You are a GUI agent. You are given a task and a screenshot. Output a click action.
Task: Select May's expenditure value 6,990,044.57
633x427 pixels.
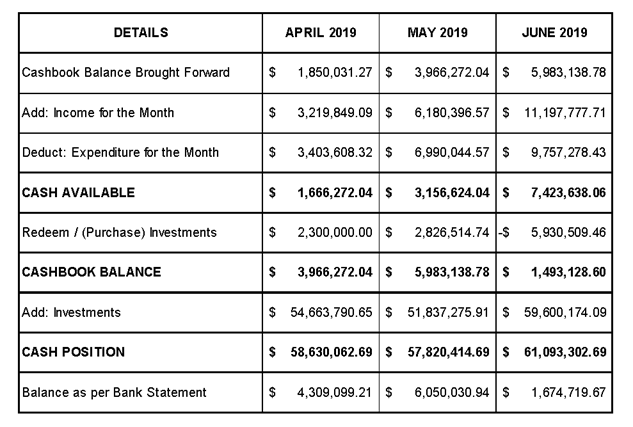(450, 153)
